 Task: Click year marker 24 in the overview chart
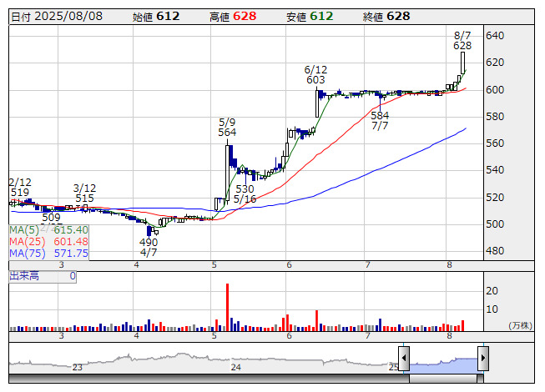tap(236, 367)
